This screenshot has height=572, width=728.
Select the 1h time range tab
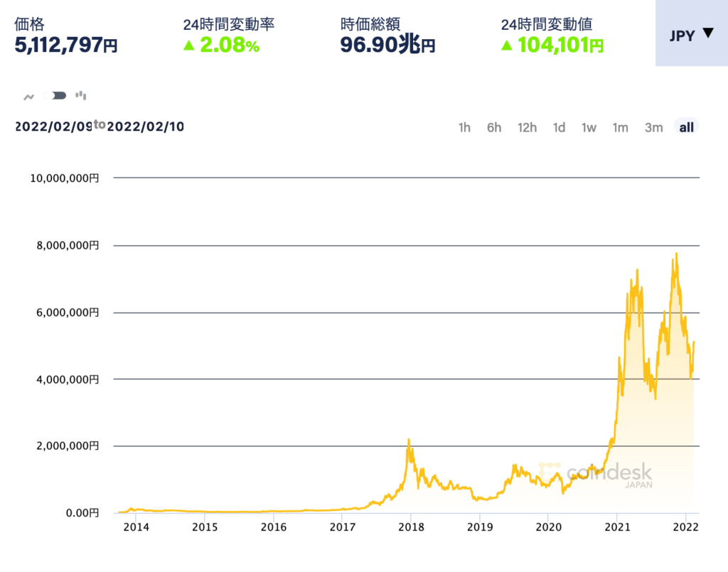coord(464,127)
